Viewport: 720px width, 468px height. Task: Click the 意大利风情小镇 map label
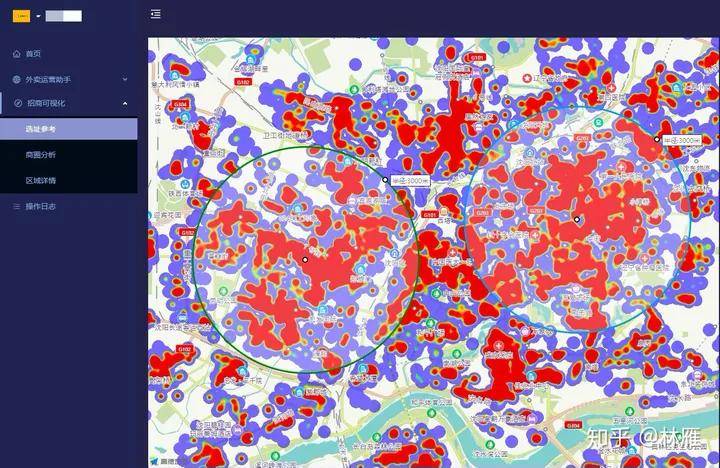(x=176, y=85)
